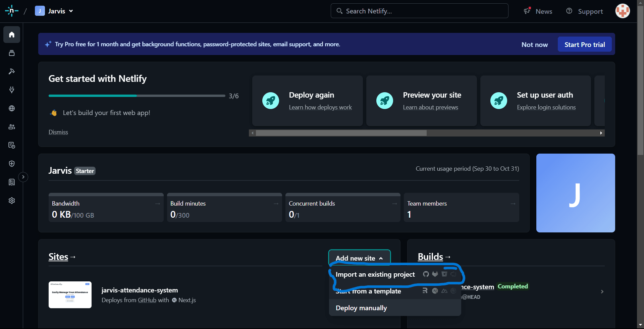Open the Concurrent builds usage card

tap(343, 207)
